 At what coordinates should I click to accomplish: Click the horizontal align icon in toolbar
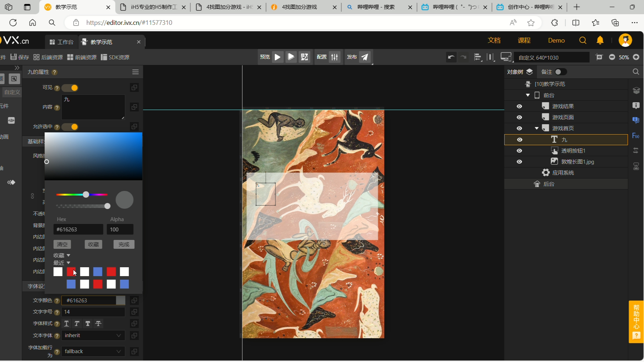[478, 57]
